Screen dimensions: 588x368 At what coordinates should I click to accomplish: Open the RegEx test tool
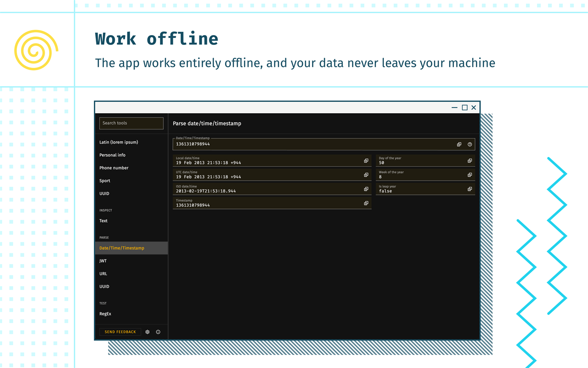[x=106, y=314]
